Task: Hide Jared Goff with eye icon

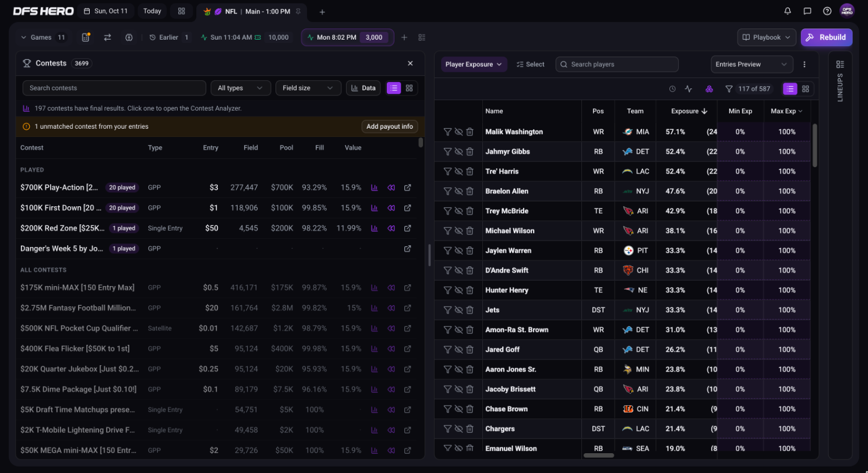Action: click(x=458, y=350)
